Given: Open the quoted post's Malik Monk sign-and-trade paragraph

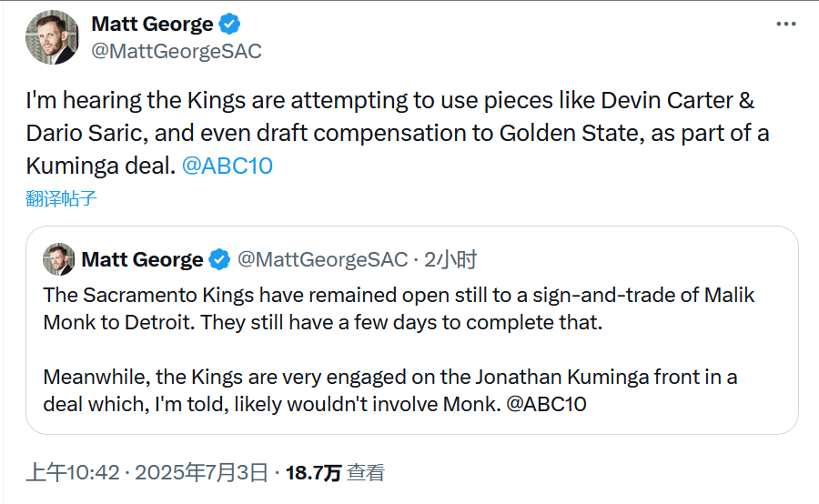Looking at the screenshot, I should pos(399,309).
